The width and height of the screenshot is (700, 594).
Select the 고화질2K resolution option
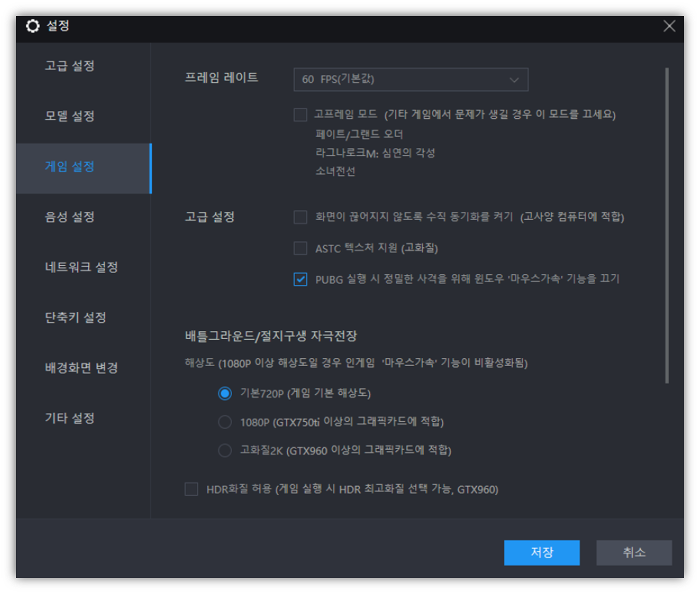point(225,450)
